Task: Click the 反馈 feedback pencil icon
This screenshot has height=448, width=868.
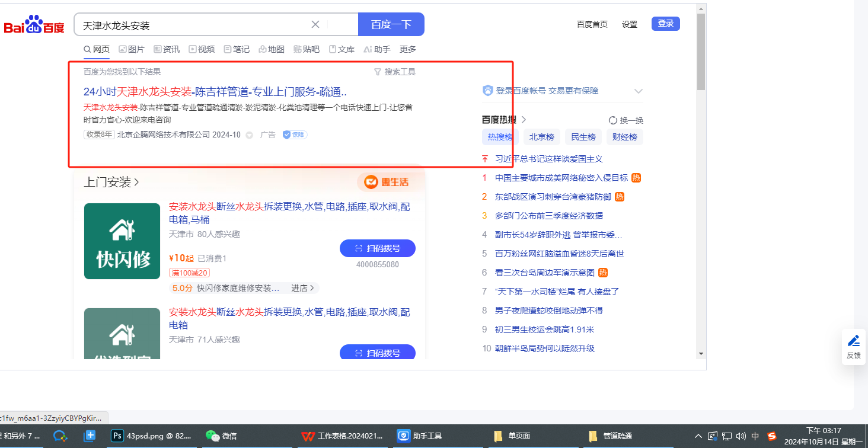Action: click(854, 341)
